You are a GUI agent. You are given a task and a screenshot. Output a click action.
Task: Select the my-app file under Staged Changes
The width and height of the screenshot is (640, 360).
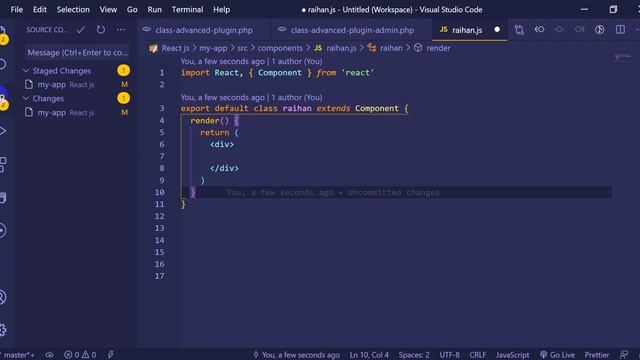tap(76, 84)
